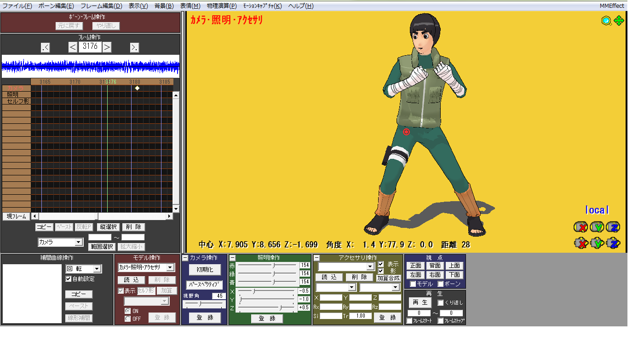Enable the モデル checkbox in 視点 panel

click(x=413, y=284)
